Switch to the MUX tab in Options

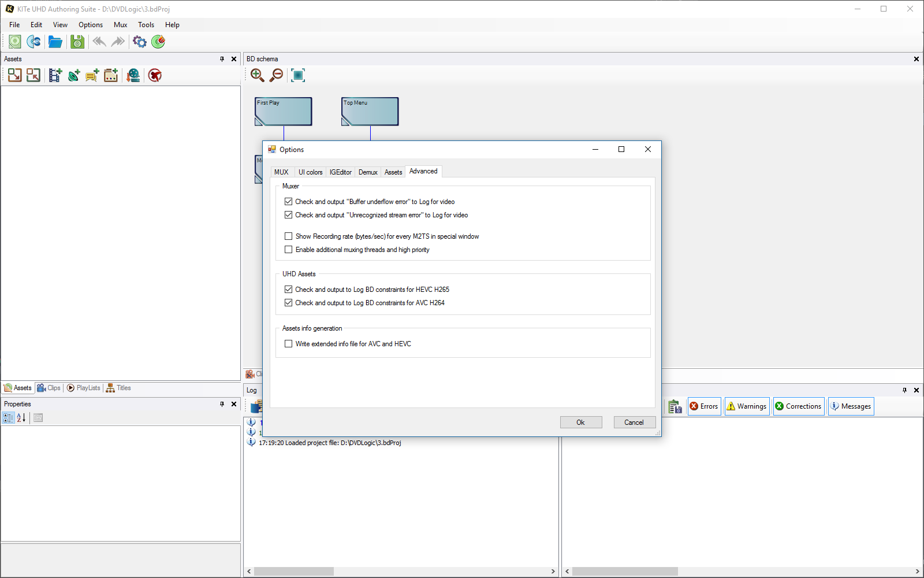[281, 172]
